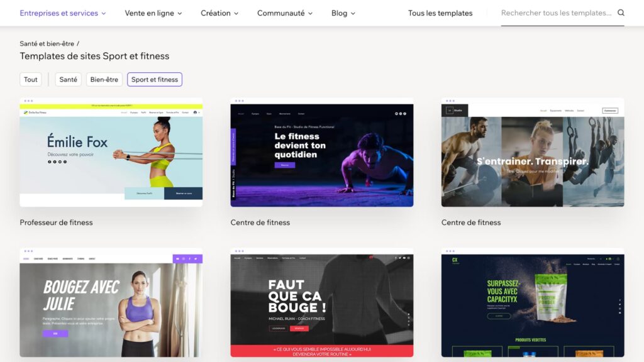Viewport: 644px width, 362px height.
Task: Expand the Entreprises et services chevron
Action: tap(104, 14)
